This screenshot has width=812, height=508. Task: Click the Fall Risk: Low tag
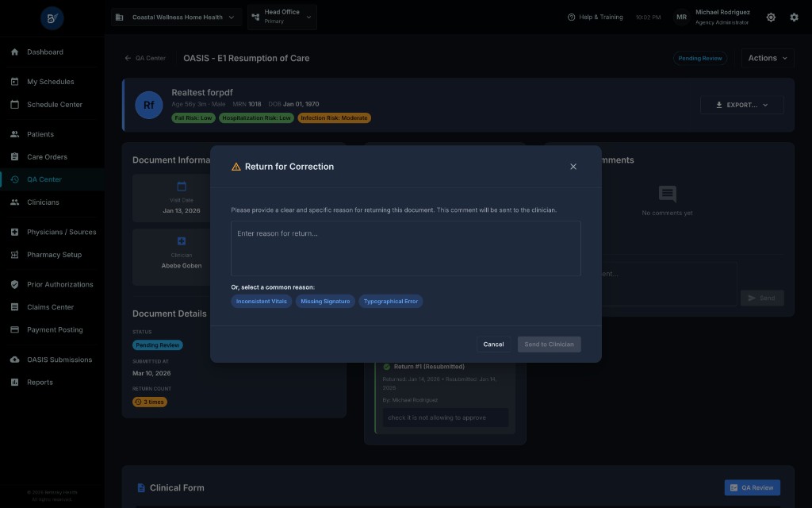pyautogui.click(x=193, y=118)
